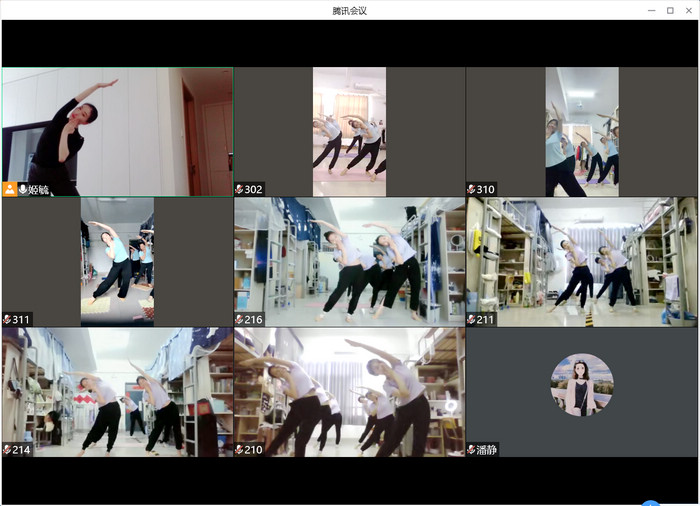Select 姬毓's instructor video feed
Viewport: 700px width, 506px height.
(117, 130)
